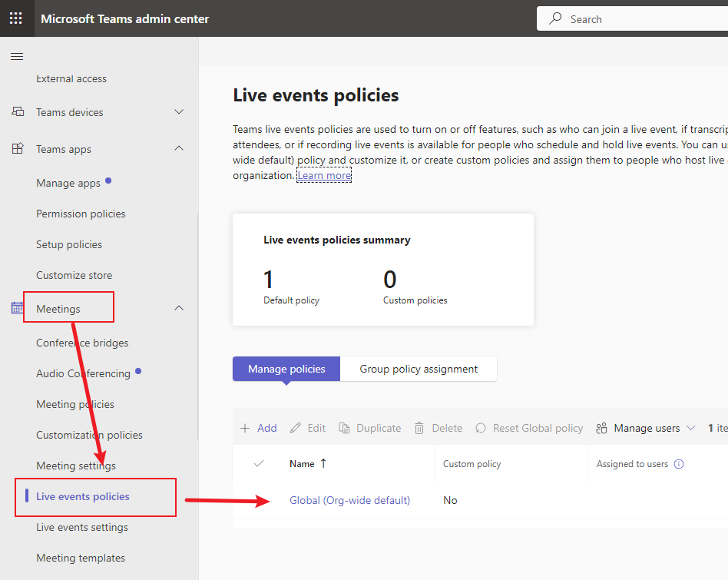Open Global (Org-wide default) policy link

[349, 500]
